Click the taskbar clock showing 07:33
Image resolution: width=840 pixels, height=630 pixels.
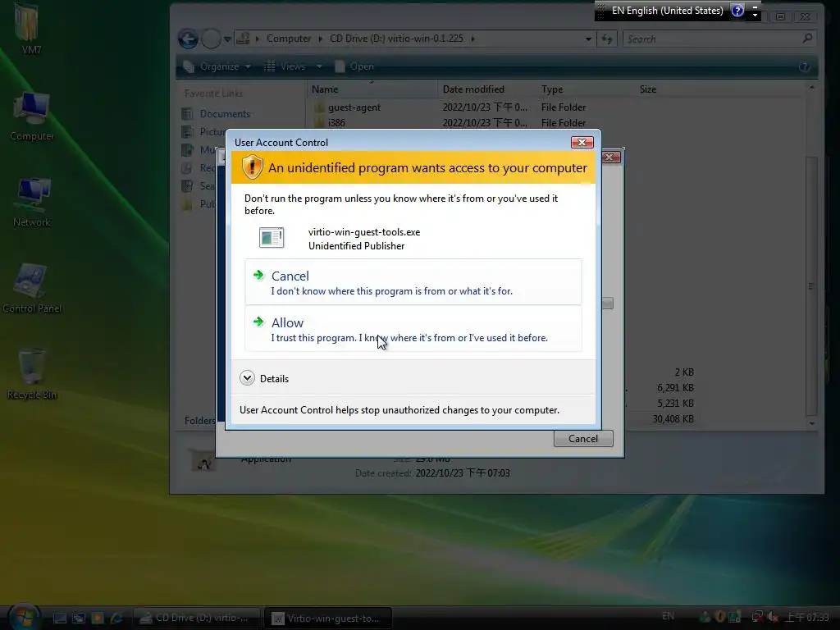click(807, 618)
